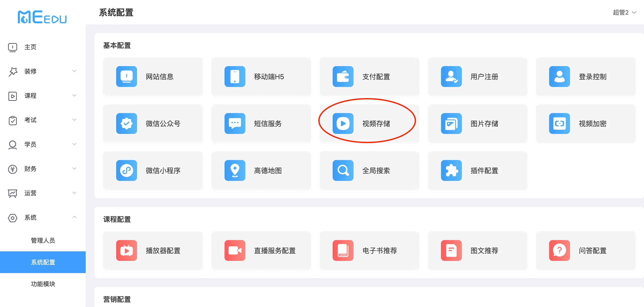Image resolution: width=644 pixels, height=307 pixels.
Task: Open the 微信公众号 badge icon
Action: click(x=126, y=123)
